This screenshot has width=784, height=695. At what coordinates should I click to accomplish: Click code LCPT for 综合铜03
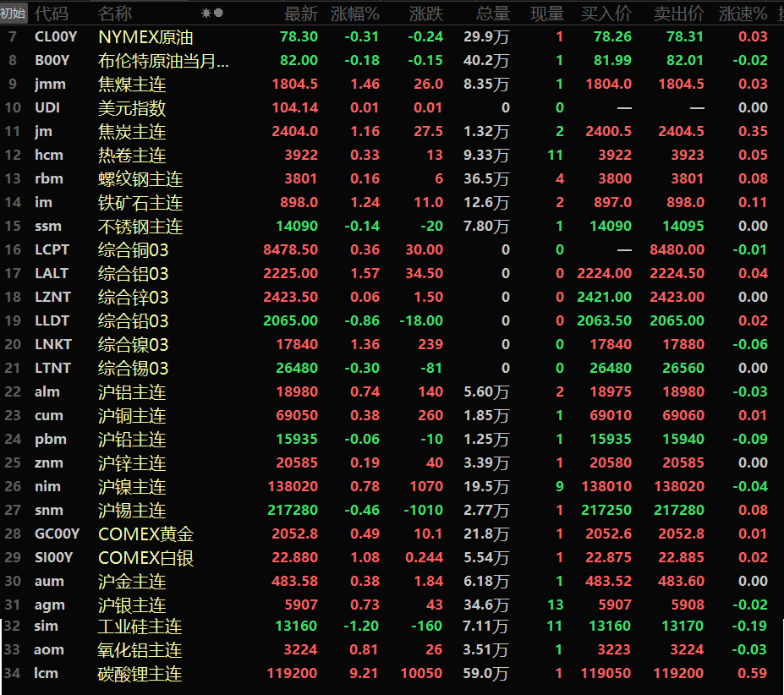click(52, 250)
